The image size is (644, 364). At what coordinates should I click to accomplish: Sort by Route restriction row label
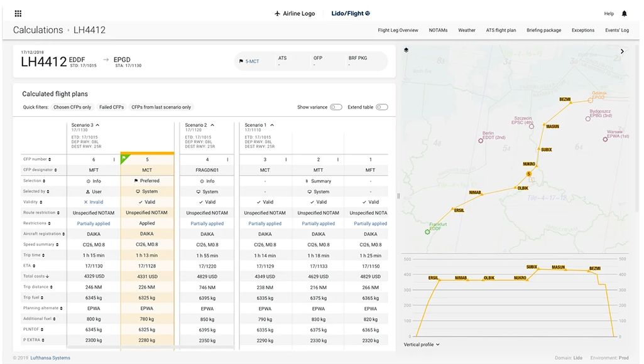[41, 213]
